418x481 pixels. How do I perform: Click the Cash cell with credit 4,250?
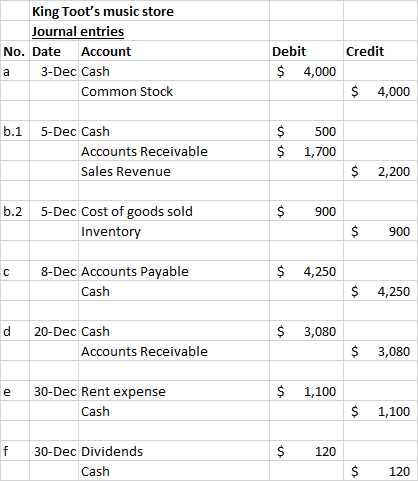174,291
